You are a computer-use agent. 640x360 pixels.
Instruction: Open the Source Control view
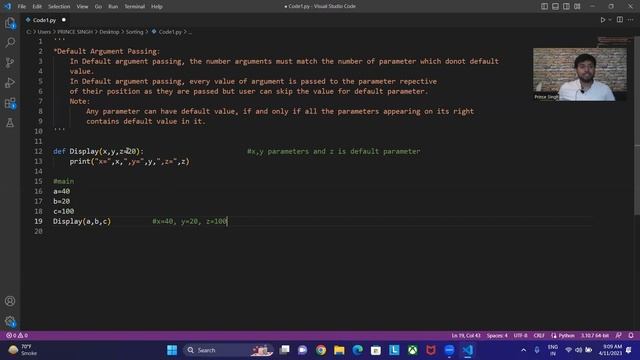coord(10,62)
